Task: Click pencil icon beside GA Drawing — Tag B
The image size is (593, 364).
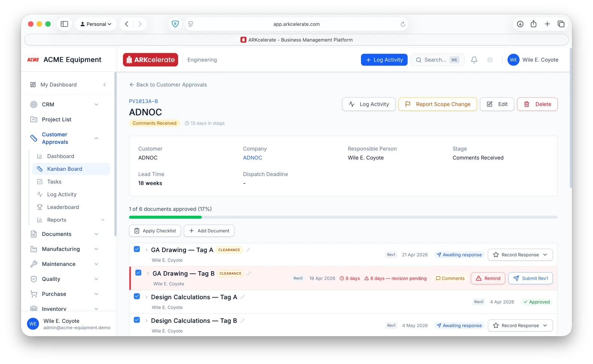Action: click(x=249, y=273)
